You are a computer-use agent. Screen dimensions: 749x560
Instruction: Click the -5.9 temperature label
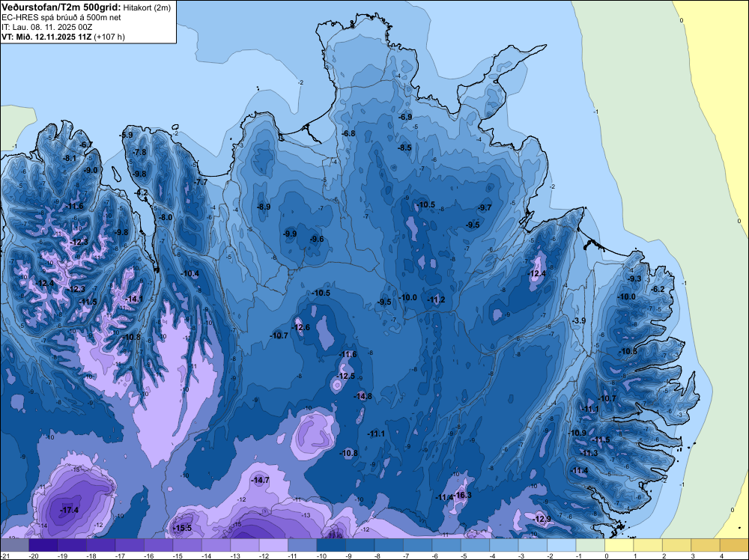(126, 136)
